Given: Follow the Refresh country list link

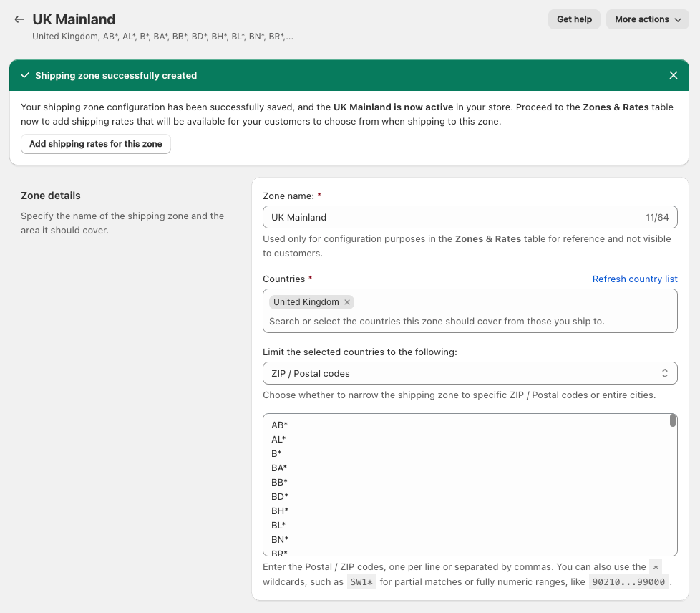Looking at the screenshot, I should [634, 279].
